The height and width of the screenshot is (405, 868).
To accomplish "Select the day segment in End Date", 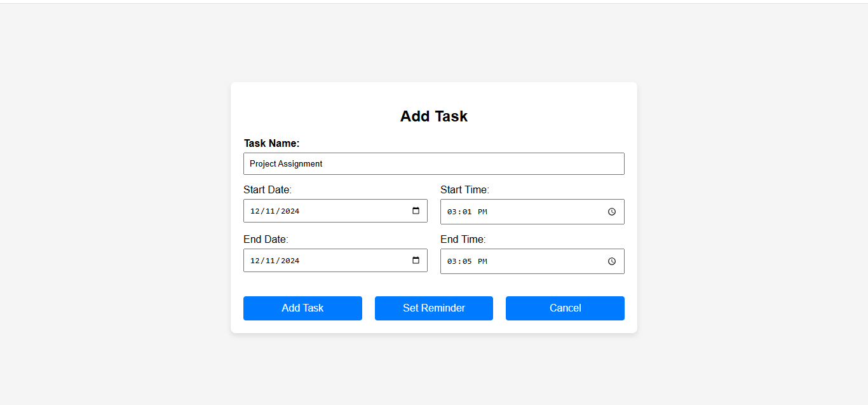I will pos(271,261).
